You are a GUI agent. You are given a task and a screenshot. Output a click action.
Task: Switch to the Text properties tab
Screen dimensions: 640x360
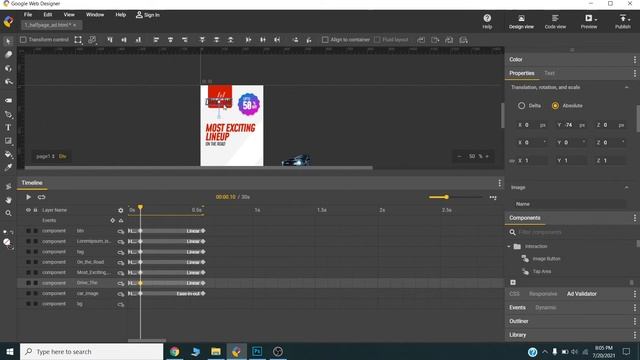549,73
